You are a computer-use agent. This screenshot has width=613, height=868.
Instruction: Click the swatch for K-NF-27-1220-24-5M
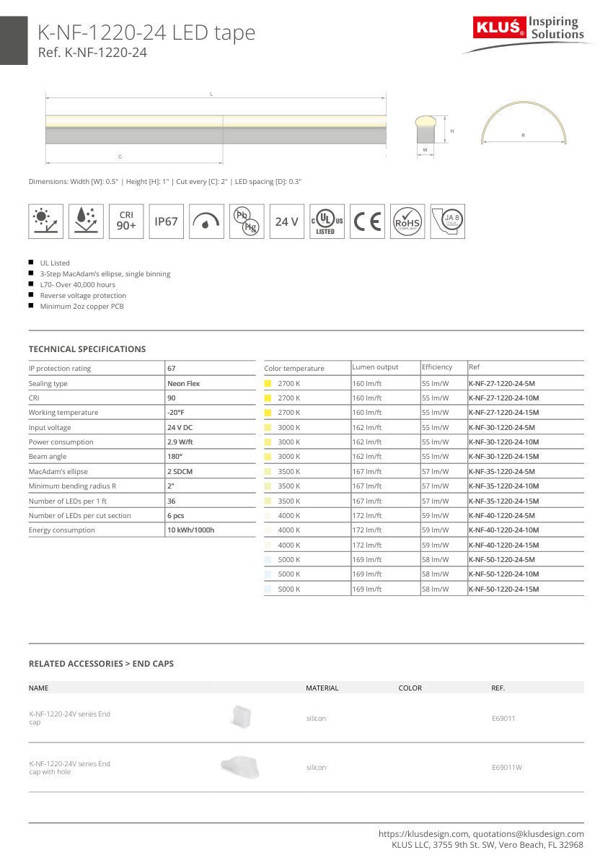click(268, 383)
